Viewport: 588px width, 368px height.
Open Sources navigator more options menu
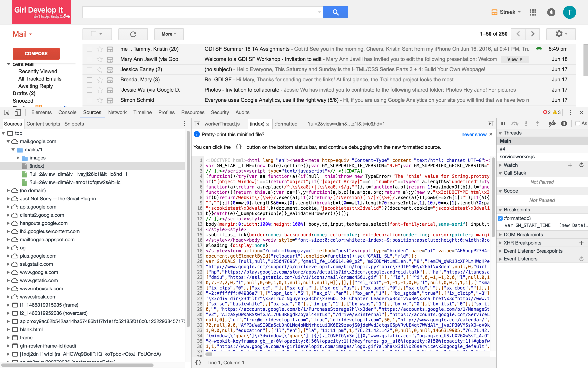click(x=185, y=124)
